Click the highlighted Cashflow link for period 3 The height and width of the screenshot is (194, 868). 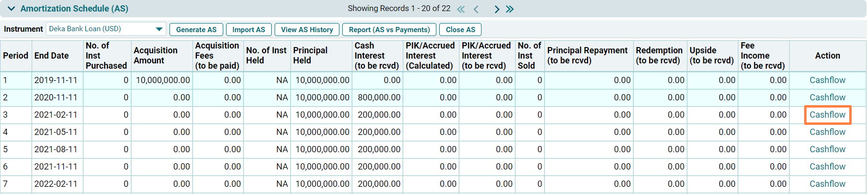(827, 115)
